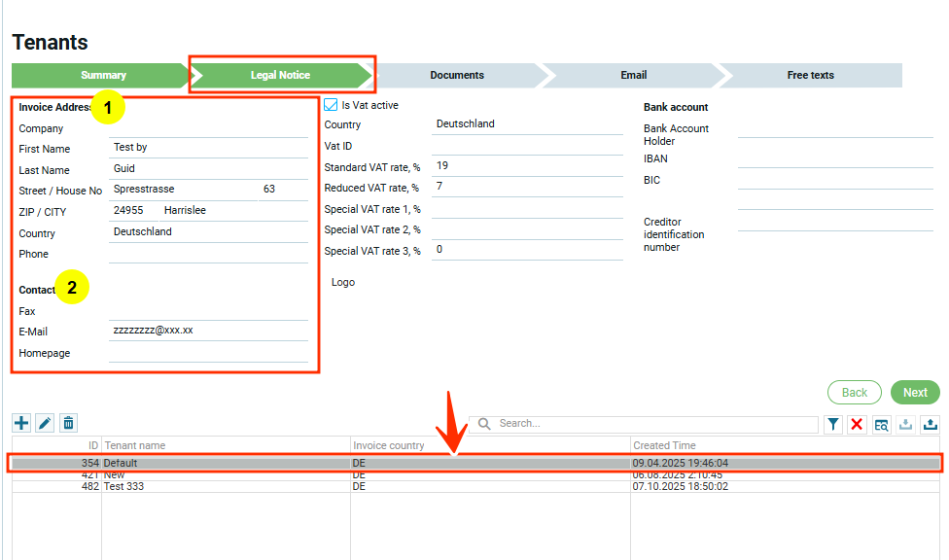
Task: Click the Standard VAT rate field
Action: pyautogui.click(x=526, y=166)
